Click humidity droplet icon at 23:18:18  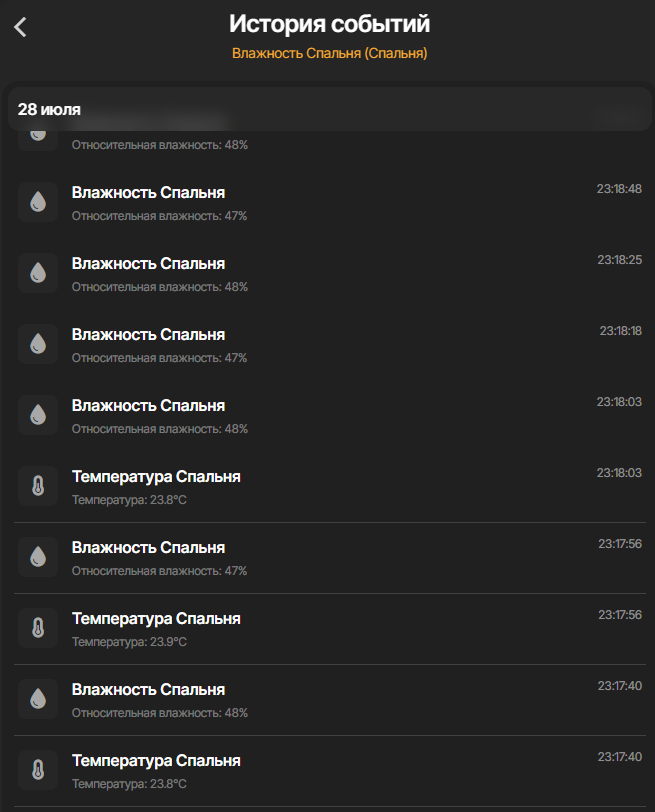[38, 344]
